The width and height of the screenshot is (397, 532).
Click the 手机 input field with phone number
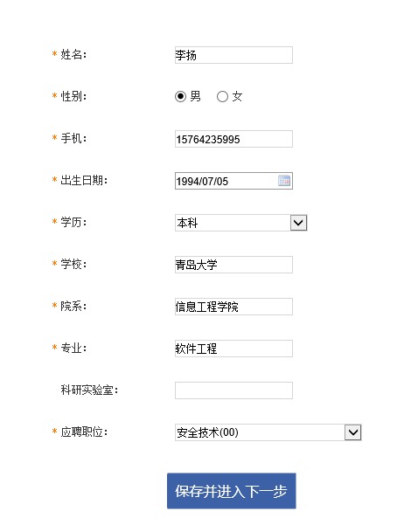(233, 139)
